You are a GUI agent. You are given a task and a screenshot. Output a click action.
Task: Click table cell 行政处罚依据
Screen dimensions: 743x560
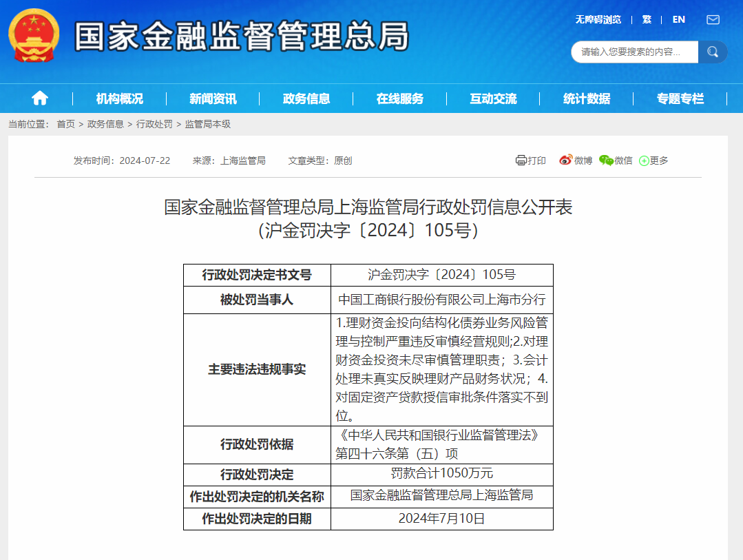(257, 444)
